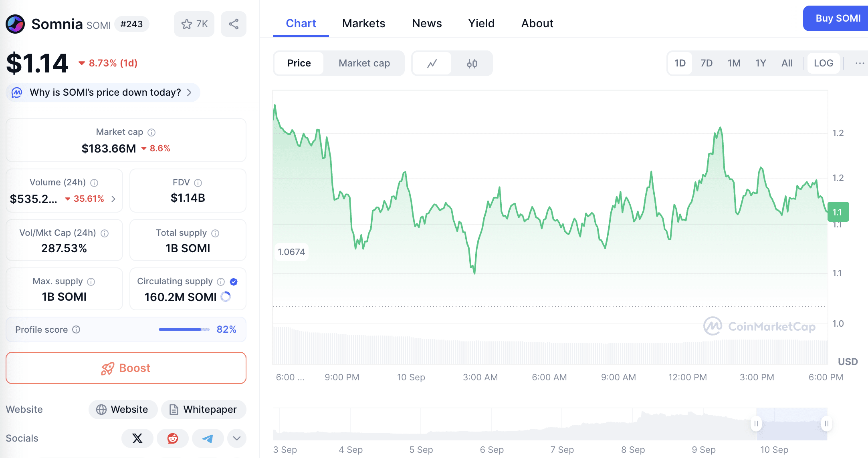Open Vol/Mkt Cap (24h) info icon
The image size is (868, 458).
105,233
